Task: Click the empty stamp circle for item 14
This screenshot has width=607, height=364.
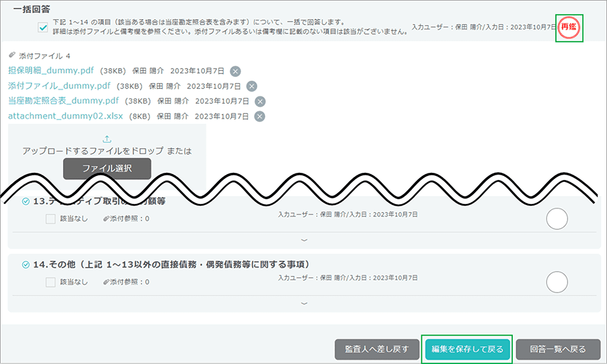Action: 557,281
